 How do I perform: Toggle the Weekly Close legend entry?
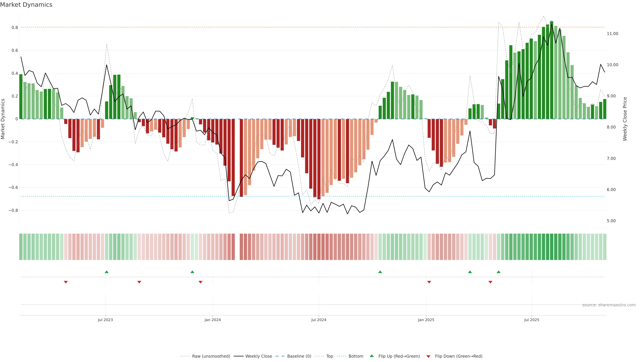pyautogui.click(x=258, y=356)
